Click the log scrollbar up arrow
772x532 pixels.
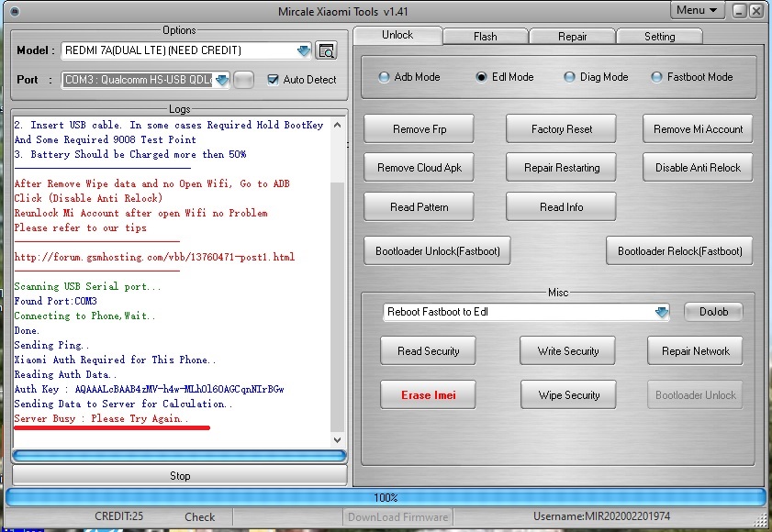pos(337,125)
